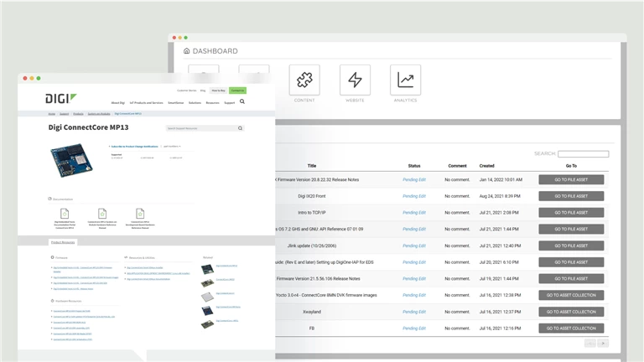Click the Created column header
The width and height of the screenshot is (644, 362).
486,166
